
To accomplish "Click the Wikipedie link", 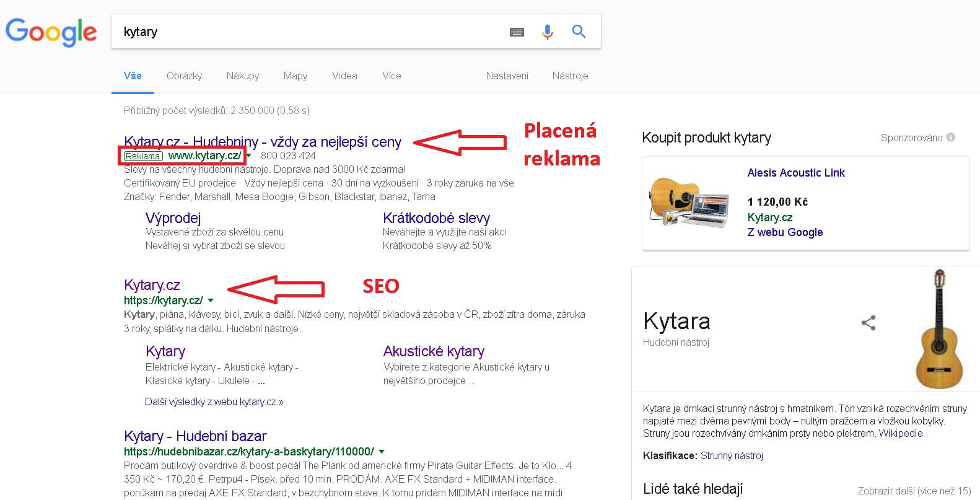I will point(901,434).
